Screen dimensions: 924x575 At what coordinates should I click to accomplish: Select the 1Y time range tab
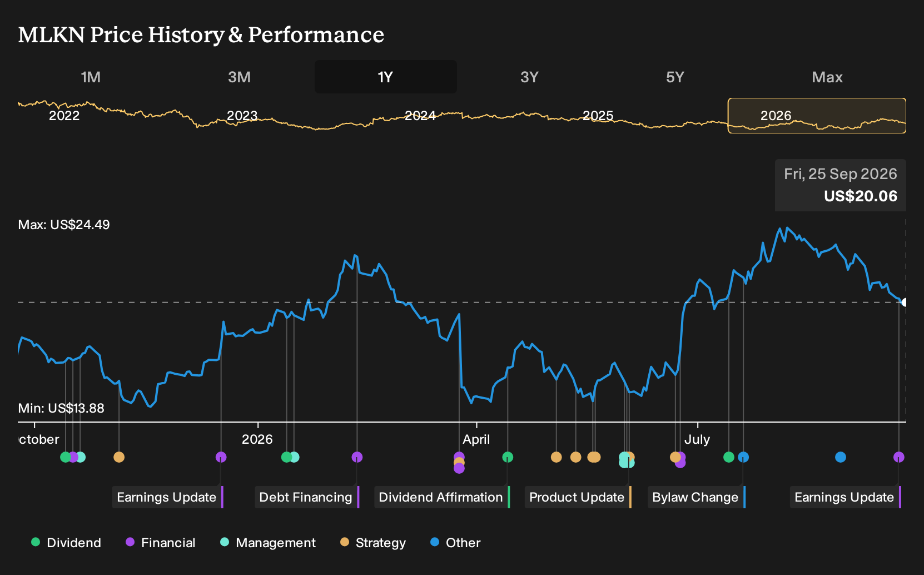click(386, 77)
